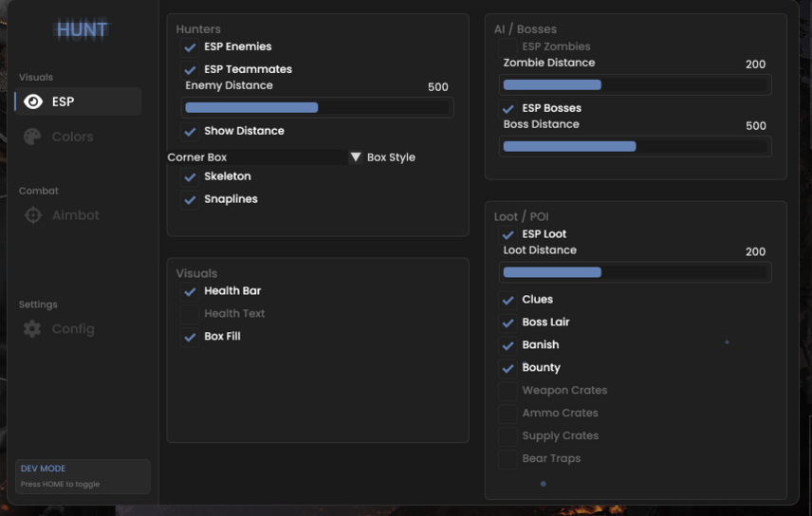Uncheck ESP Teammates
Screen dimensions: 812x516
[190, 70]
